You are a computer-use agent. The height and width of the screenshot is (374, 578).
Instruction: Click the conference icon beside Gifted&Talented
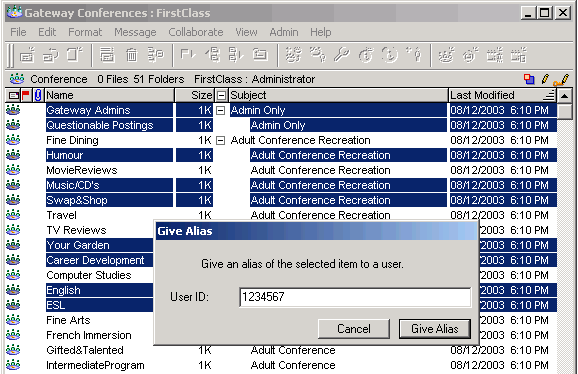click(x=13, y=350)
